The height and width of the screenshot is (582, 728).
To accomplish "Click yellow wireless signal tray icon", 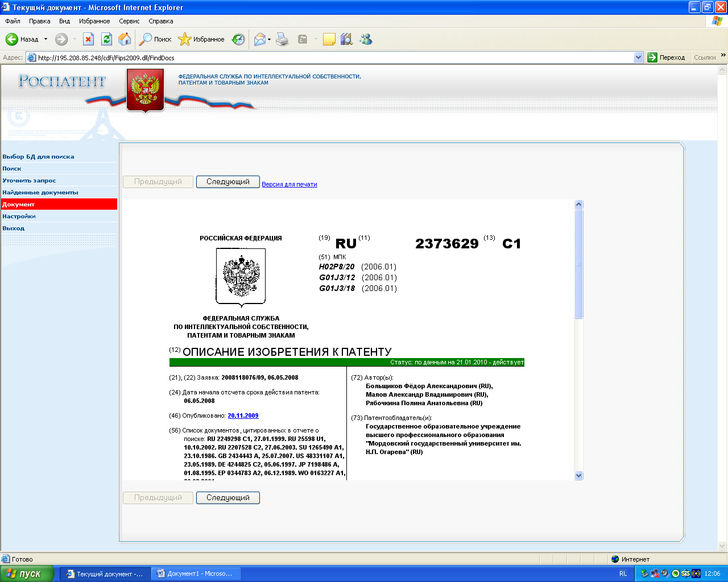I will point(696,574).
